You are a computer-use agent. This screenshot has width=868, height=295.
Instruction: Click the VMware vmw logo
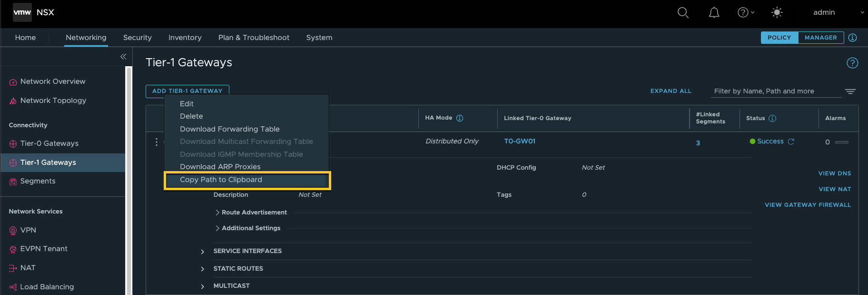coord(22,12)
